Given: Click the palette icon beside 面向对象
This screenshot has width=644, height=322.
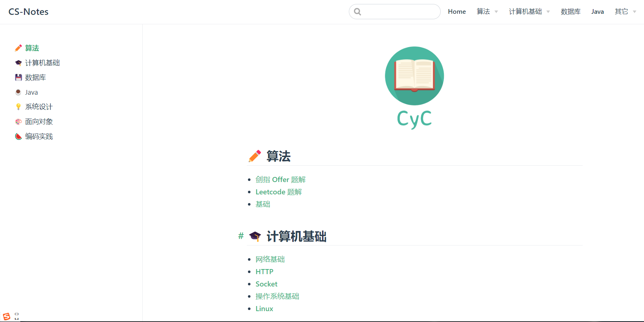Looking at the screenshot, I should 18,121.
